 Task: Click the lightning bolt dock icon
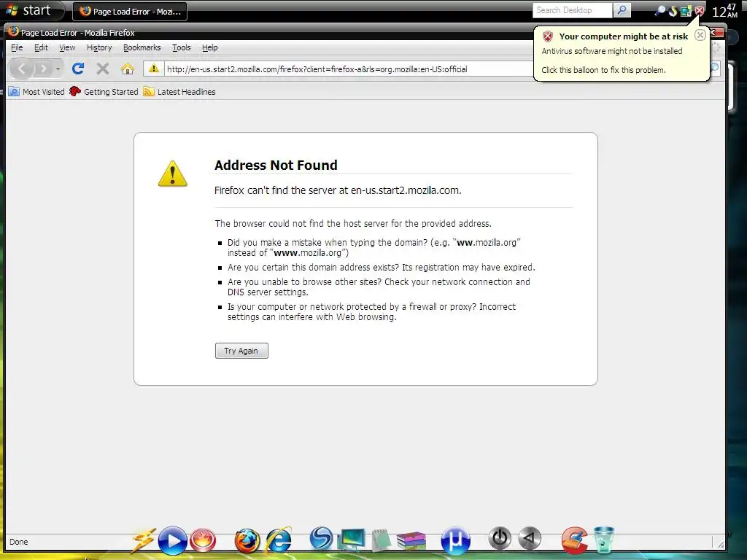[144, 541]
